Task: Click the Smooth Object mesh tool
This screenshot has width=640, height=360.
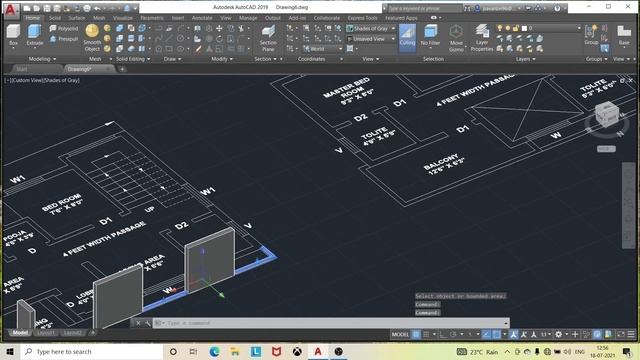Action: point(92,38)
